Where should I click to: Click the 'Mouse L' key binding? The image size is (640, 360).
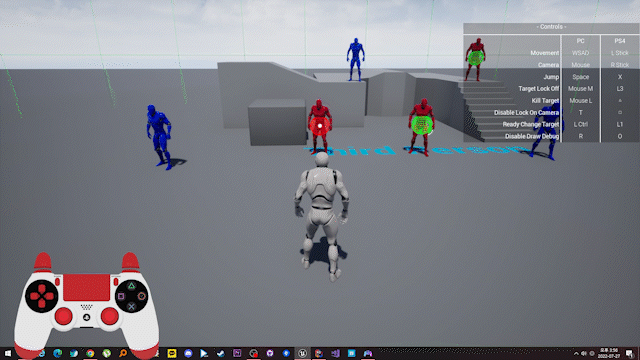click(580, 100)
